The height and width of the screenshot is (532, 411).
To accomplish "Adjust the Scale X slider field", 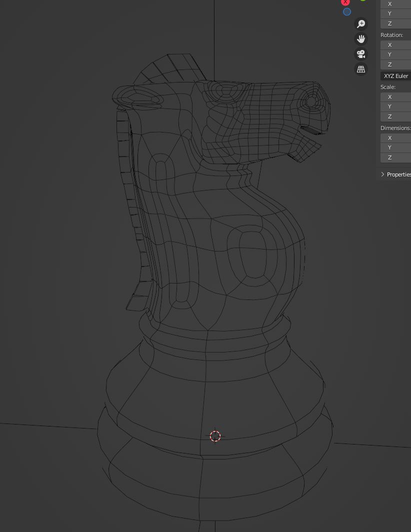I will point(395,96).
